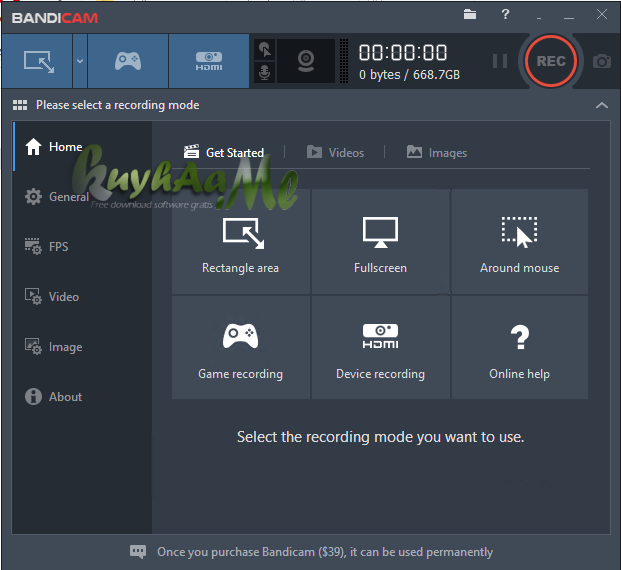Choose Around mouse recording tile
621x570 pixels.
pos(520,242)
